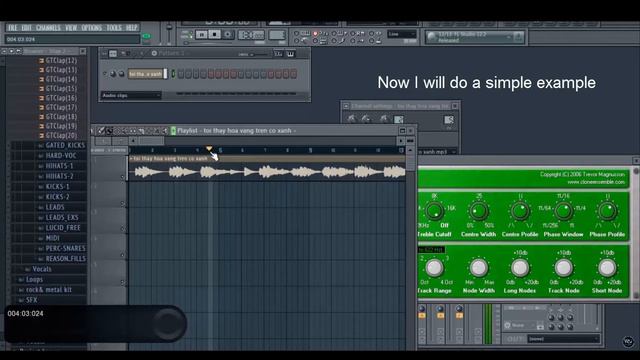
Task: Open the keyboard editor icon in step sequencer
Action: [290, 54]
